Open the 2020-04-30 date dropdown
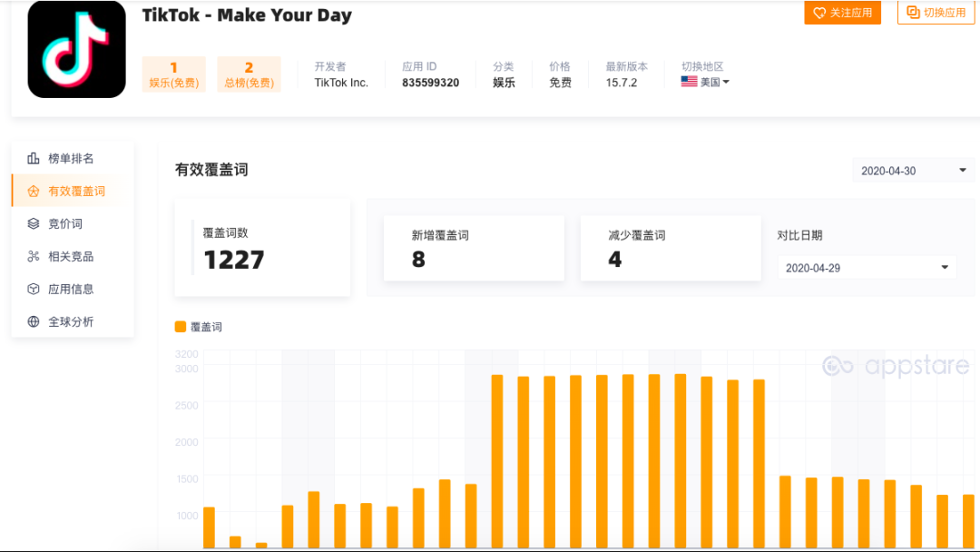 [913, 171]
